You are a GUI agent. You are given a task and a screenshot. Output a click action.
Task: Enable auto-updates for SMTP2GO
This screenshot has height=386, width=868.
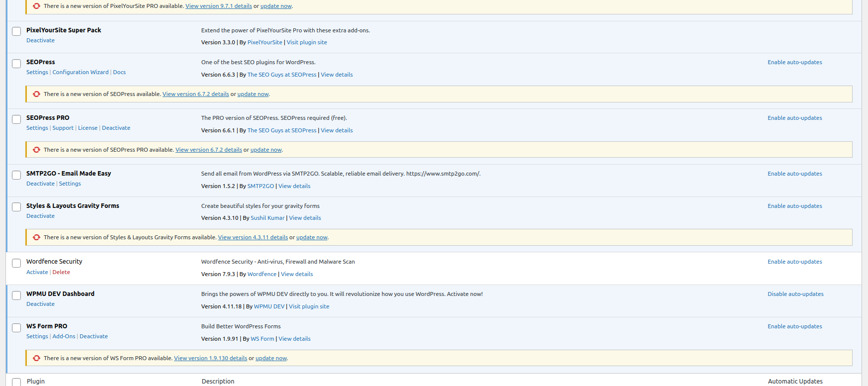(794, 174)
